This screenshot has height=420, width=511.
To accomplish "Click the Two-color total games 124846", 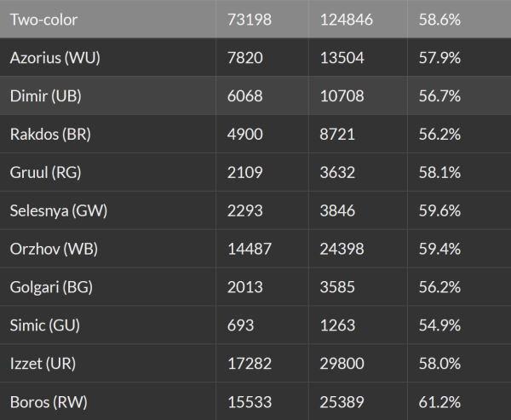I will point(347,18).
